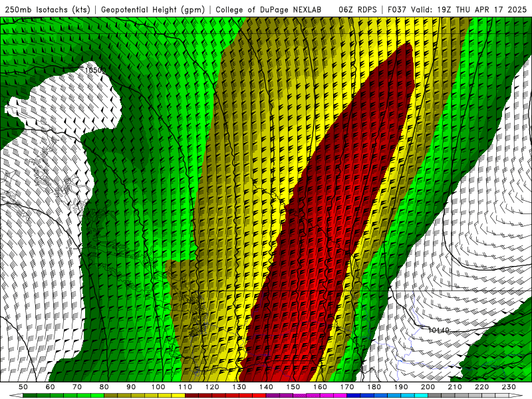
Task: Click the '10500' height contour label
Action: 95,70
